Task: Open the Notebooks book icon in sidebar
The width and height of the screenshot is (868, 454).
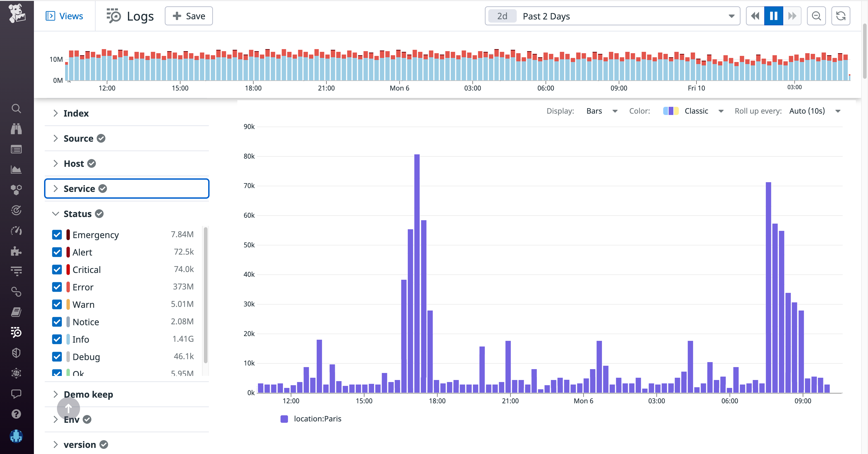Action: pyautogui.click(x=16, y=312)
